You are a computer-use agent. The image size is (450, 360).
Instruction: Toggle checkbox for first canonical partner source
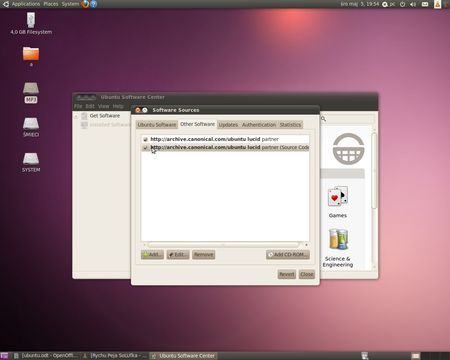coord(145,139)
